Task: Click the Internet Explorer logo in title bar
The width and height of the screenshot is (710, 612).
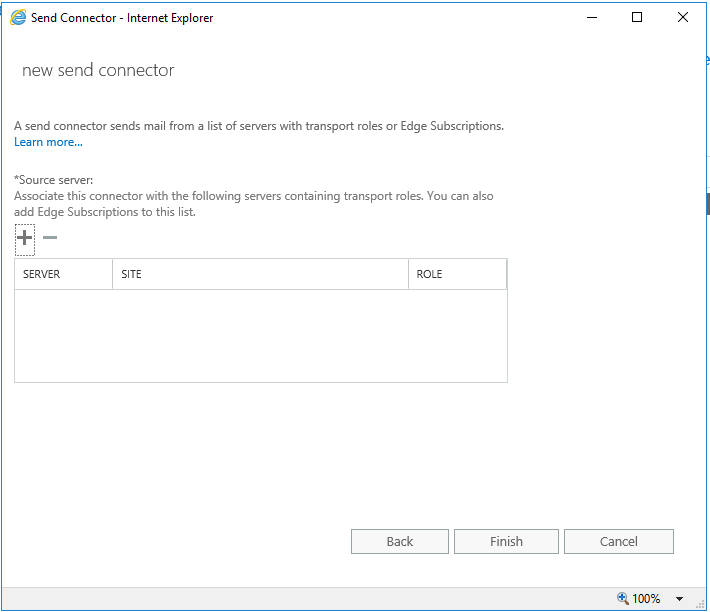Action: click(x=18, y=18)
